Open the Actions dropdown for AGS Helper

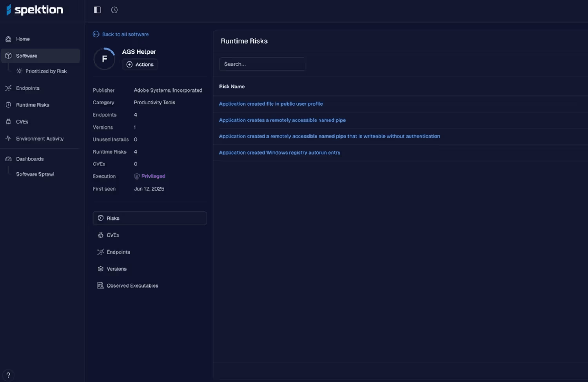point(140,64)
